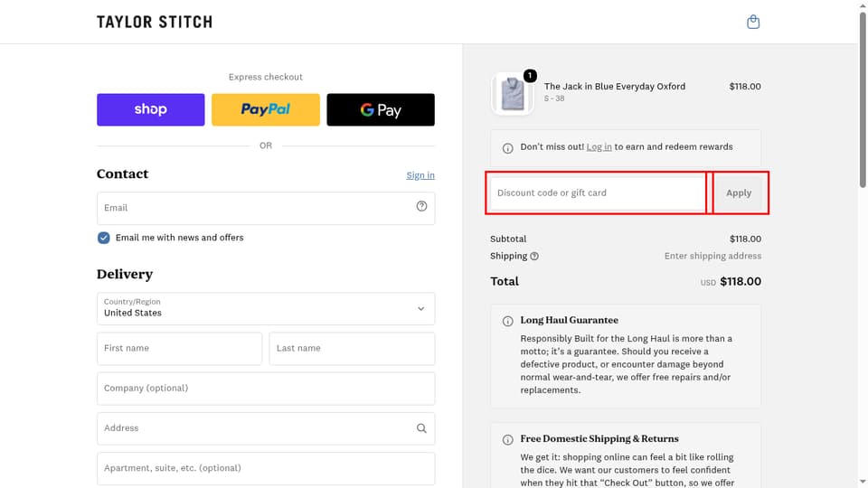868x488 pixels.
Task: Focus the Discount code or gift card field
Action: (598, 193)
